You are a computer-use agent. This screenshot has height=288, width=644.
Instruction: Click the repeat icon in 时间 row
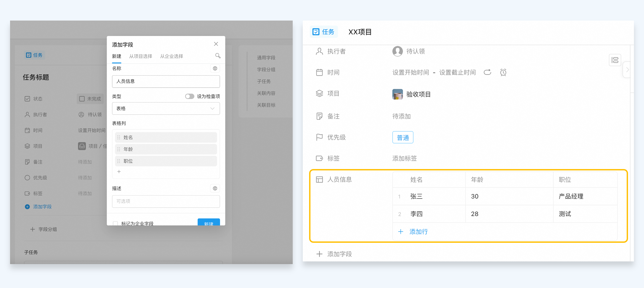pyautogui.click(x=487, y=72)
